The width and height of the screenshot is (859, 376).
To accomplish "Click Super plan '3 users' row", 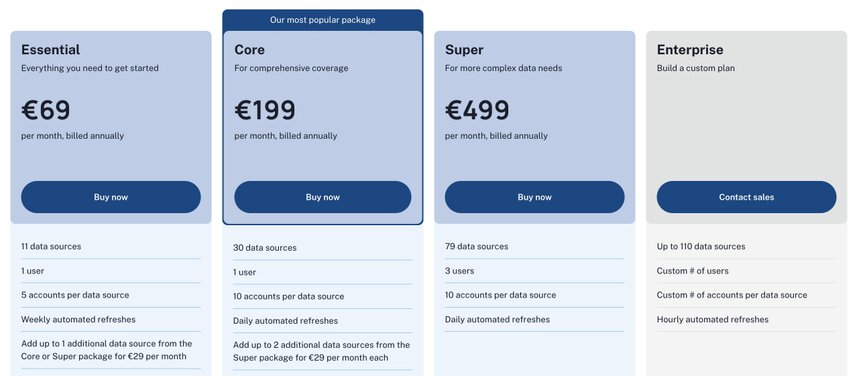I will click(x=535, y=271).
